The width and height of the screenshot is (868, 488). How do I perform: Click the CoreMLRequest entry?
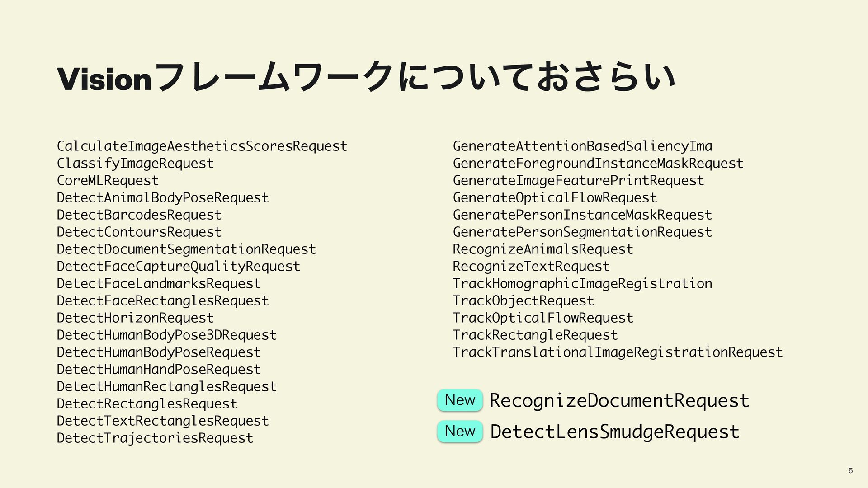108,181
